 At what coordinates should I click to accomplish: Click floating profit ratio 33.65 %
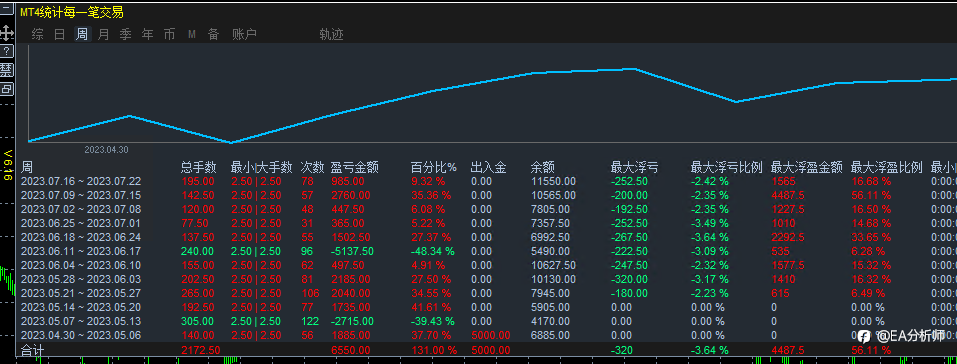(x=870, y=237)
